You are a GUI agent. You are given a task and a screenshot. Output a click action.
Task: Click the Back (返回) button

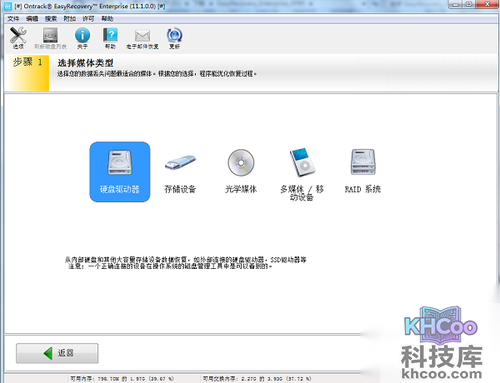click(57, 353)
